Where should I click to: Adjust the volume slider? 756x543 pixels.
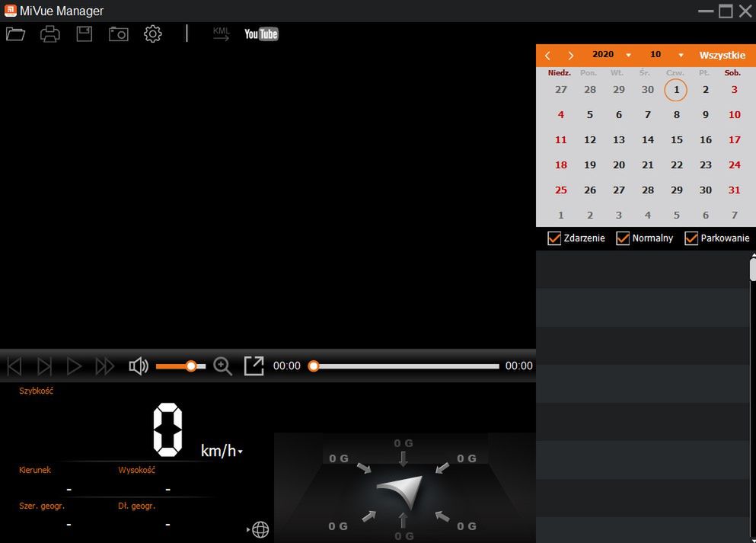(x=180, y=366)
